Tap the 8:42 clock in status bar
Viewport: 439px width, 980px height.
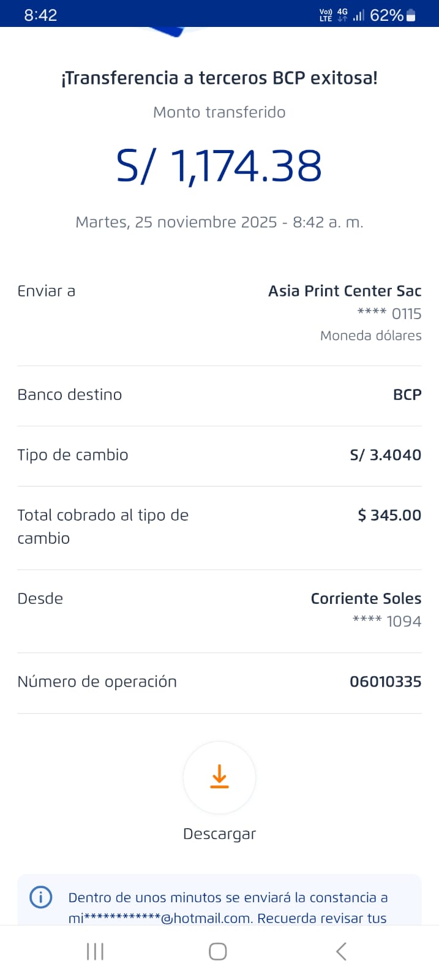(40, 15)
